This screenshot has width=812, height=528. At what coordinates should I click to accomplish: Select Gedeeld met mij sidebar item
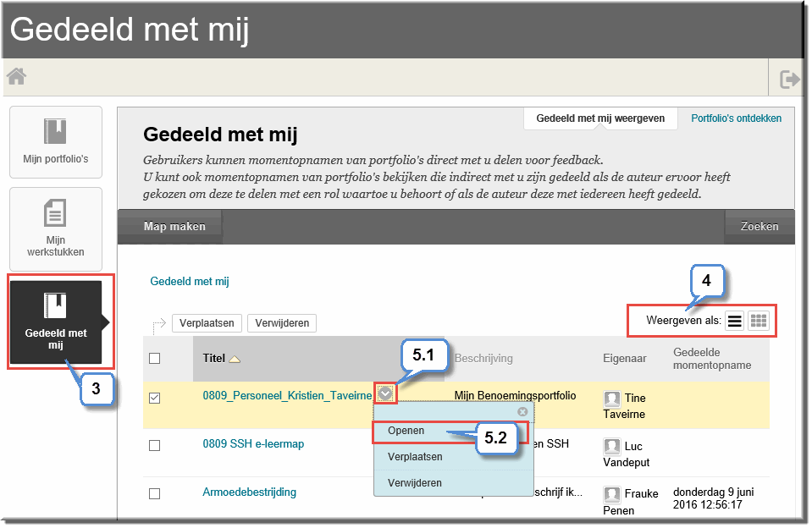click(x=56, y=322)
